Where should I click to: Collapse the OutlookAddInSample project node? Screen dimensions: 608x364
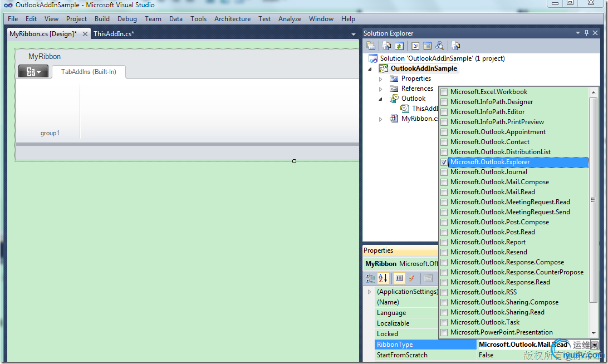point(370,69)
